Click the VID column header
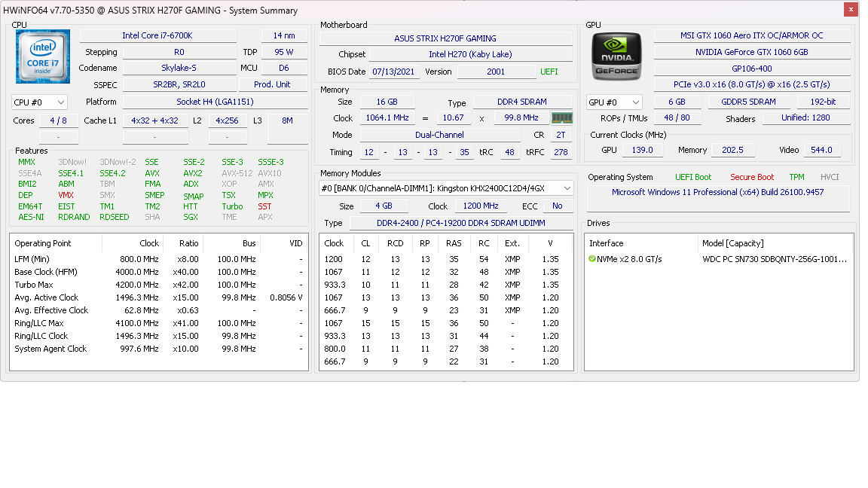 (283, 243)
